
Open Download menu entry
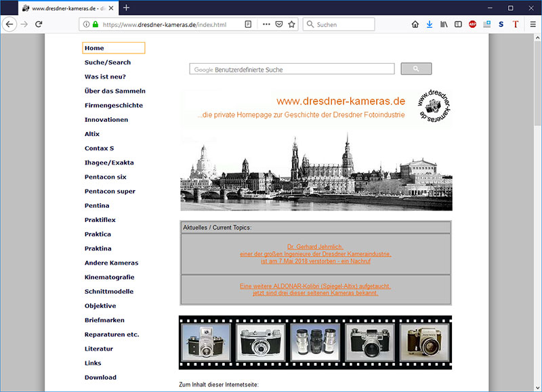pyautogui.click(x=100, y=378)
